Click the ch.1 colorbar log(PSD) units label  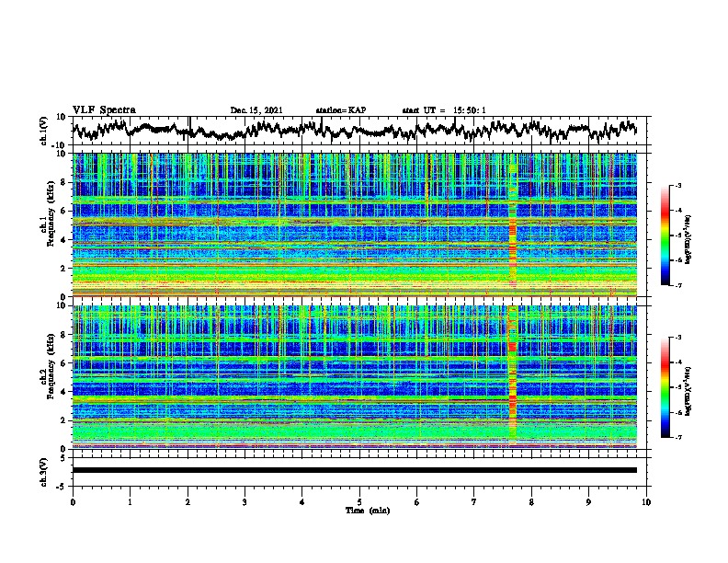(688, 239)
